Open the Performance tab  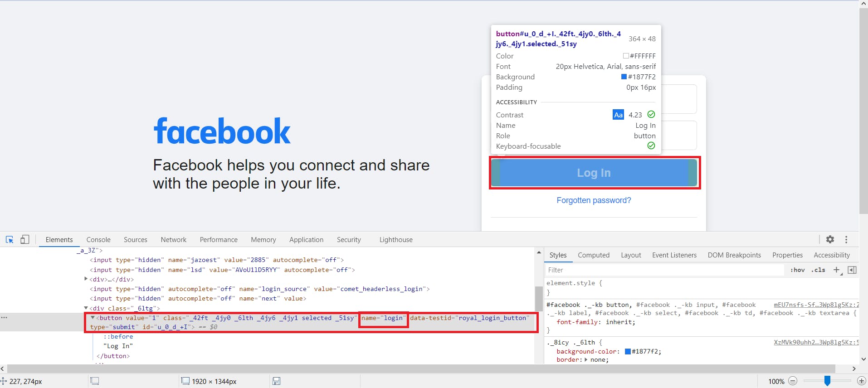pyautogui.click(x=219, y=240)
